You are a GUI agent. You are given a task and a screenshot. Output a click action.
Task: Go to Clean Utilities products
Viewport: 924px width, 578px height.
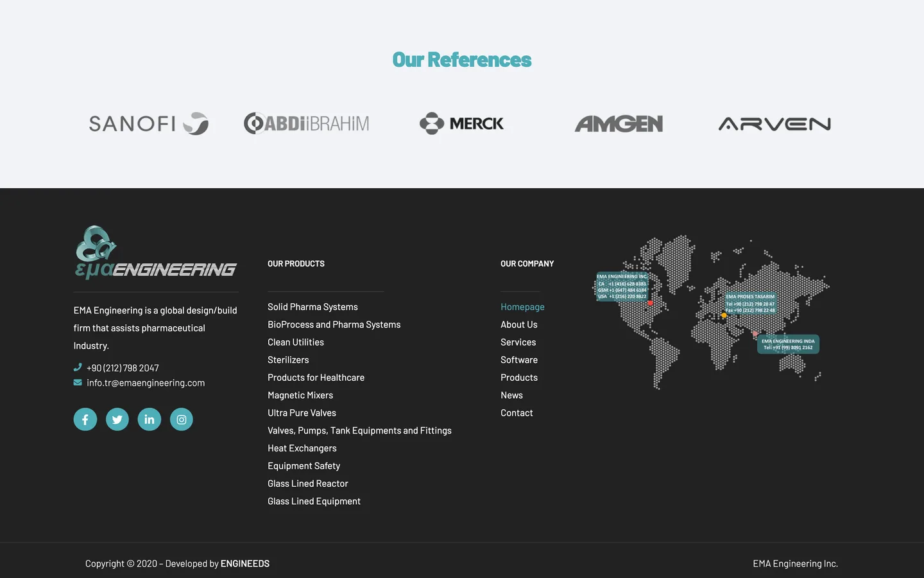click(296, 342)
